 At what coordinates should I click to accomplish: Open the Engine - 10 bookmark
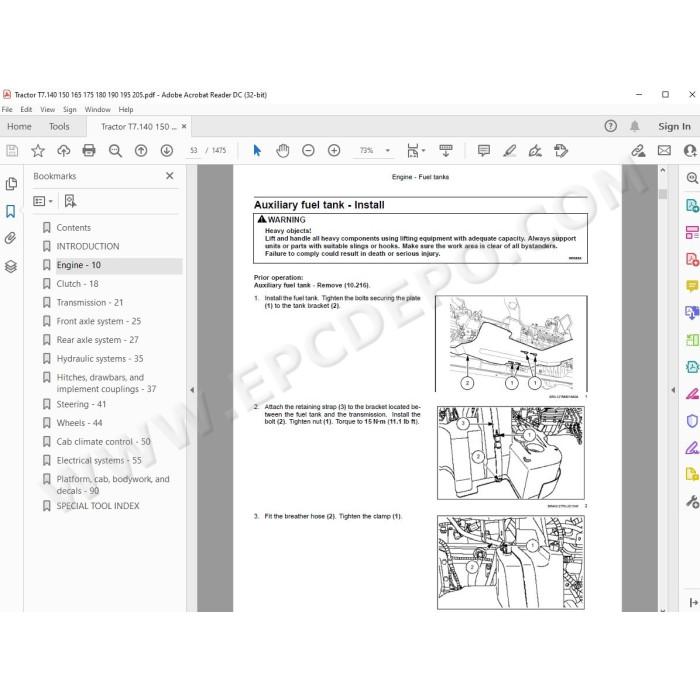coord(79,265)
